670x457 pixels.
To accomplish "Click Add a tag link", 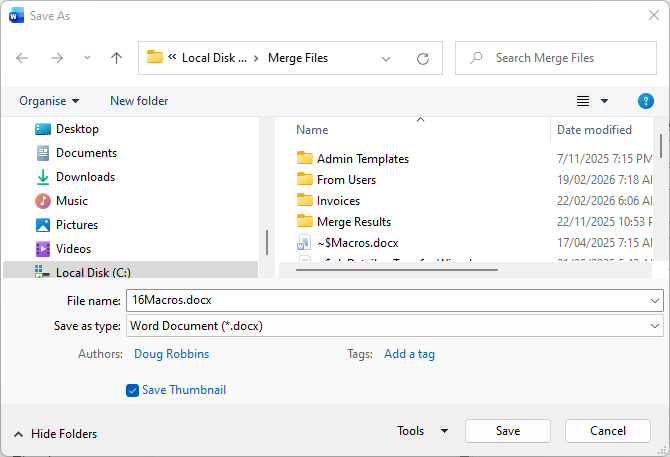I will click(409, 354).
